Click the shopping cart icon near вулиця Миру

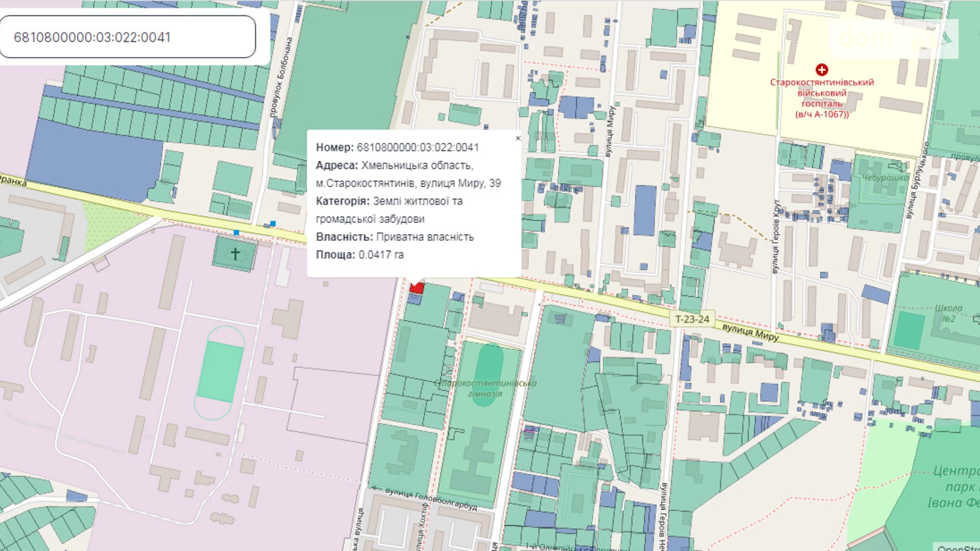tap(560, 318)
